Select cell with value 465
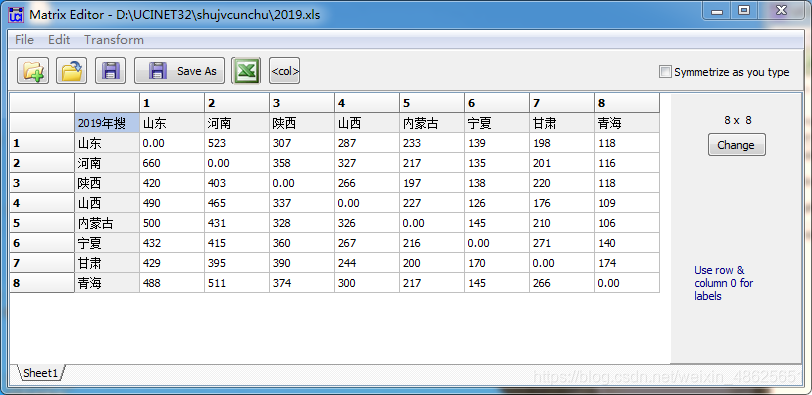 (237, 203)
